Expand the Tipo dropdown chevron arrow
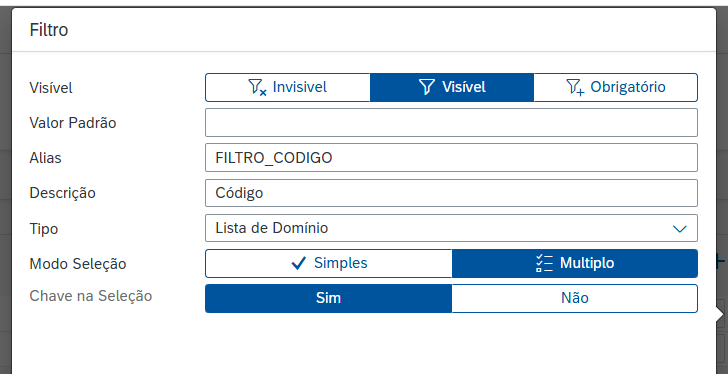This screenshot has width=728, height=374. (680, 229)
